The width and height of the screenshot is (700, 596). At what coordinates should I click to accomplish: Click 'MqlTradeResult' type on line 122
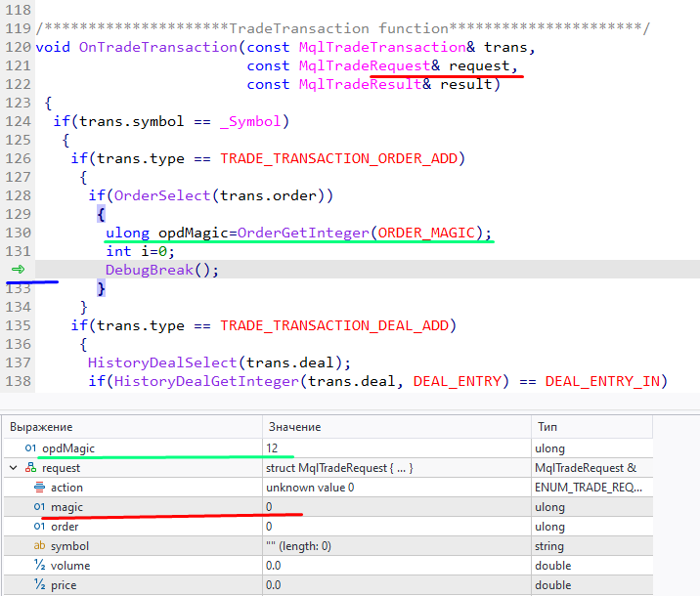coord(361,84)
